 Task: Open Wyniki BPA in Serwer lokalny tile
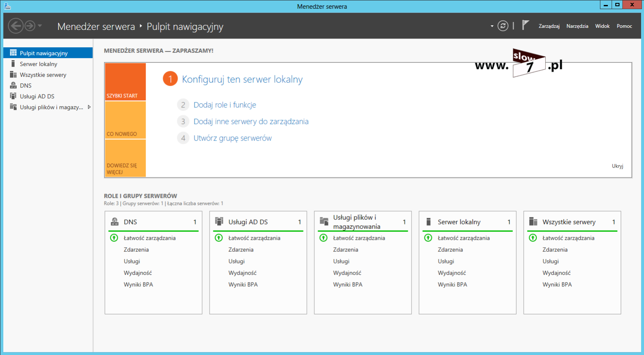click(x=452, y=284)
